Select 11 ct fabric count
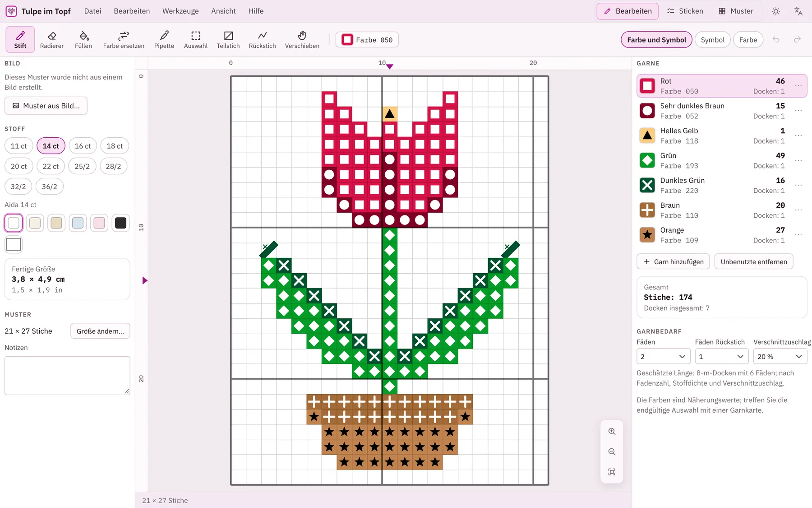The image size is (812, 508). (19, 146)
